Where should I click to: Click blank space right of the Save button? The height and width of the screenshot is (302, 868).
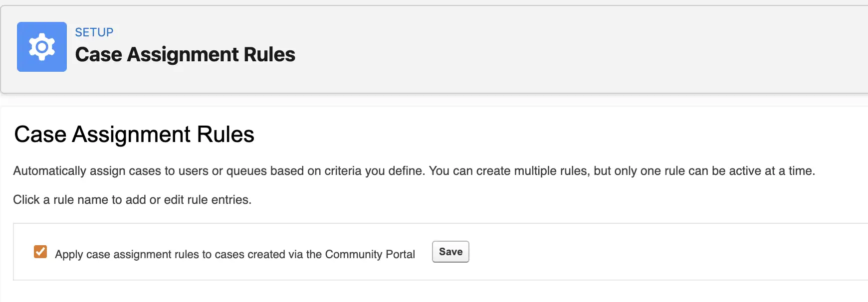(x=649, y=252)
